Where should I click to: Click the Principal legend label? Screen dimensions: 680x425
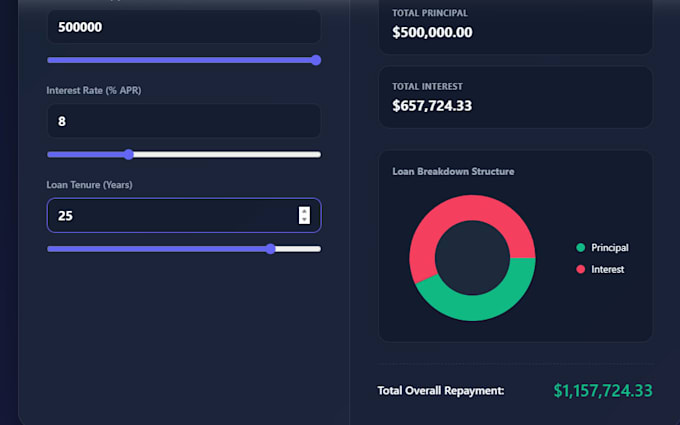coord(610,248)
